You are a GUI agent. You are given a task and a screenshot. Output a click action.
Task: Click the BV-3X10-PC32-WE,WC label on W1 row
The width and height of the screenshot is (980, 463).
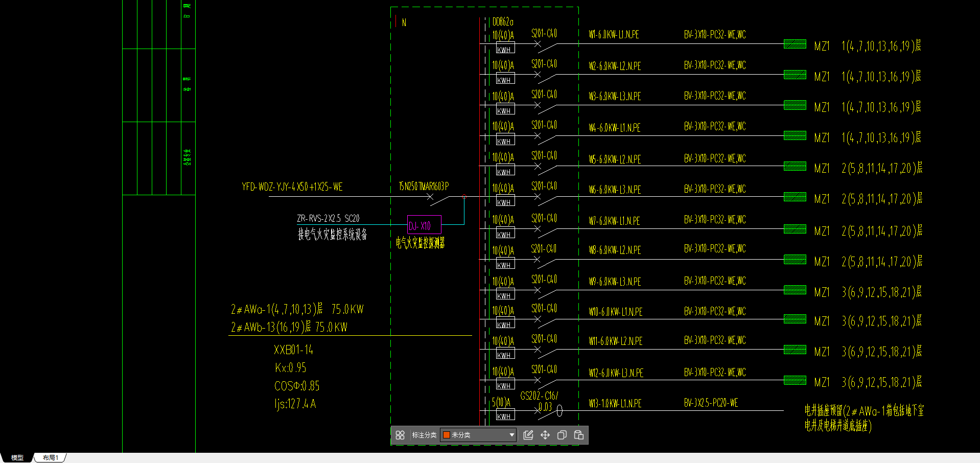[715, 35]
